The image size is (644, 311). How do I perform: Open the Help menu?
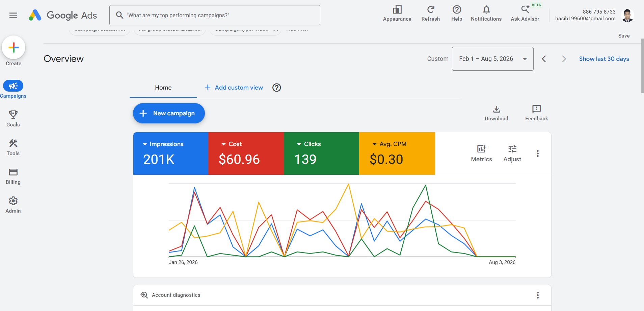457,14
